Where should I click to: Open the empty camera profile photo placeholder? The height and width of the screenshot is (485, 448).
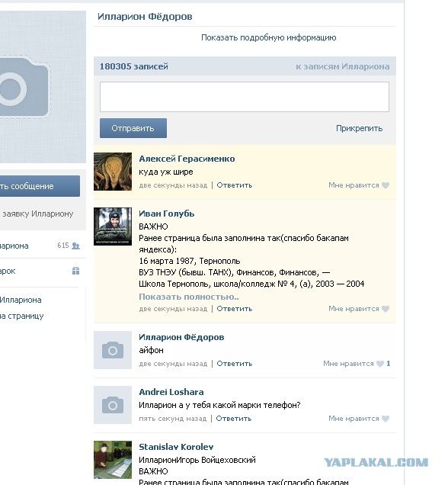pyautogui.click(x=43, y=87)
